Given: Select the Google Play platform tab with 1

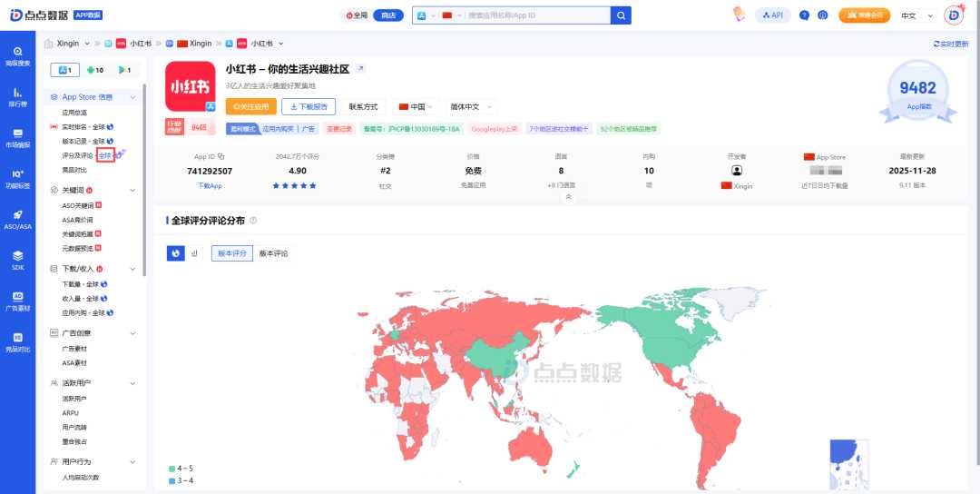Looking at the screenshot, I should 125,70.
